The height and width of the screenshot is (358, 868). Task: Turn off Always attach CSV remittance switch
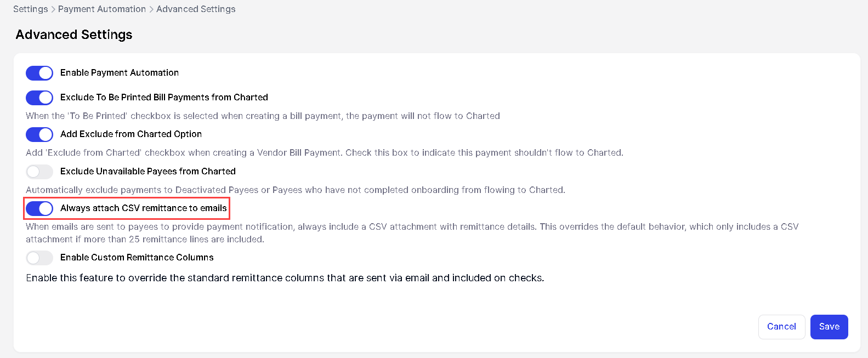(39, 208)
